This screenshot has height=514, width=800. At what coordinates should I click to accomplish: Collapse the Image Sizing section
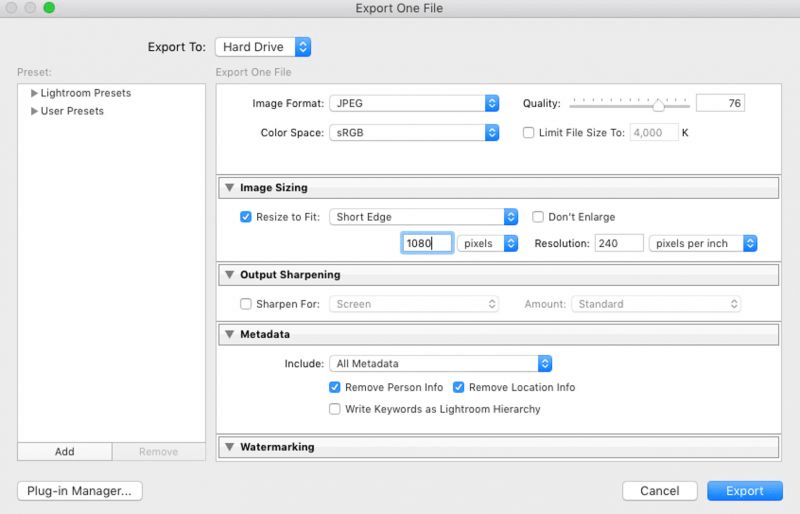pos(229,187)
